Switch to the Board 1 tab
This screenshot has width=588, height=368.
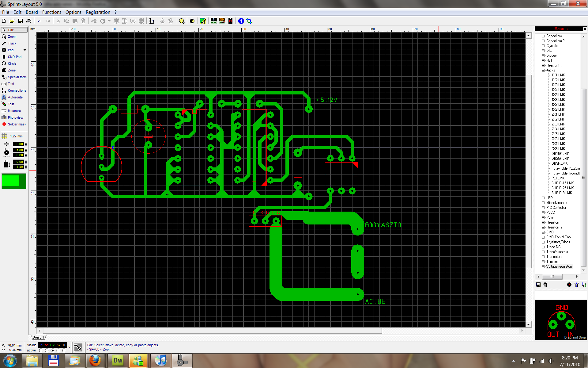(38, 337)
